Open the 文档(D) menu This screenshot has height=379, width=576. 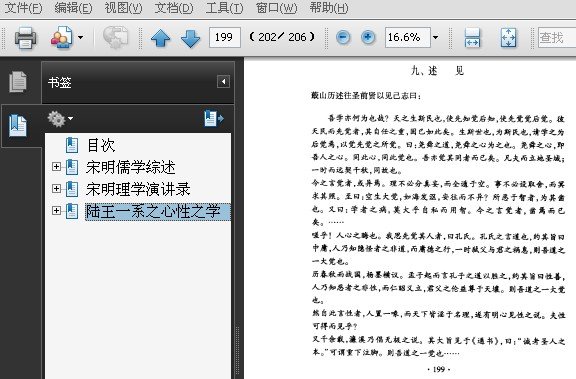173,8
